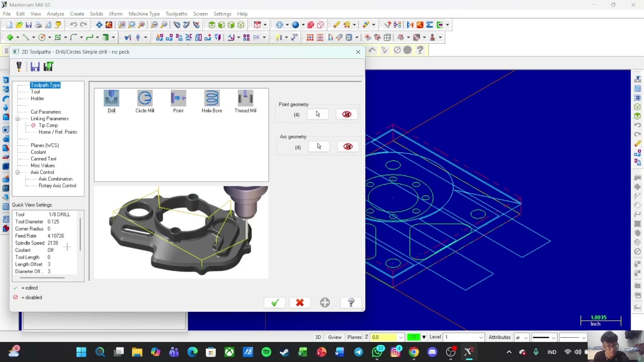Select Tool in the parameter tree

tap(35, 92)
